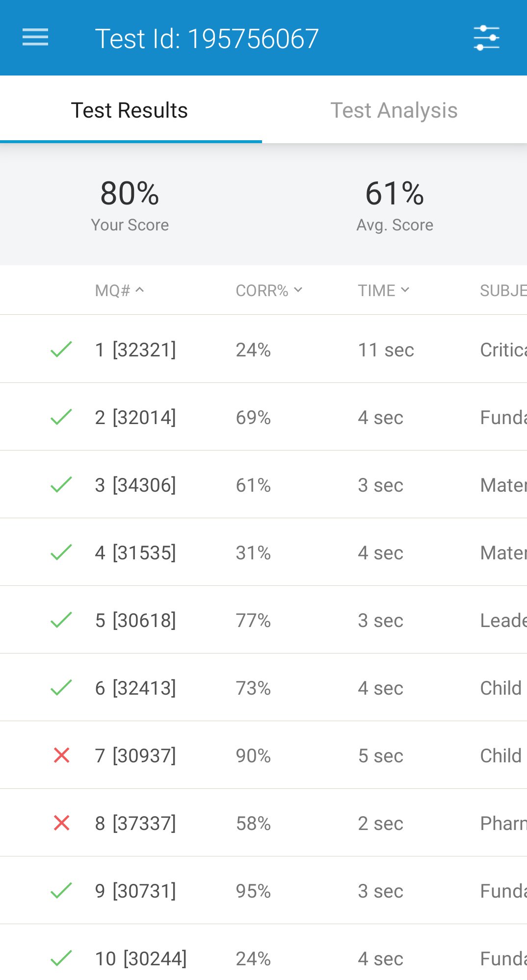Expand the TIME column sort chevron

[405, 290]
